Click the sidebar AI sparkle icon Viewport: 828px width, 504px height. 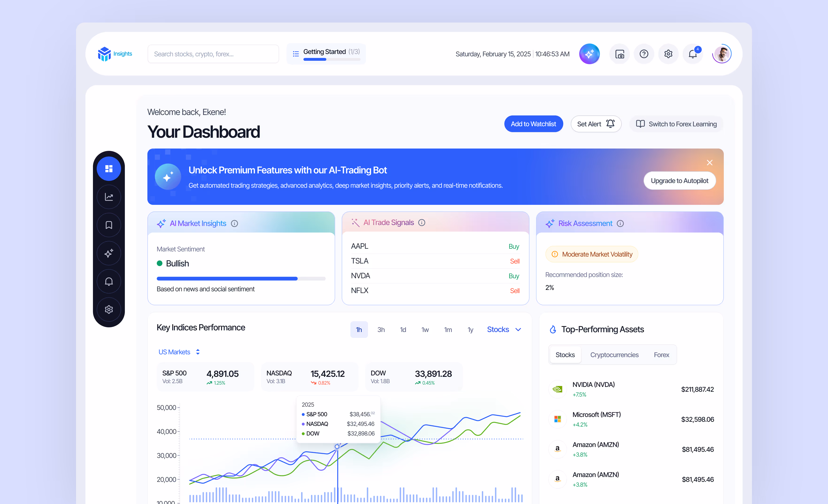click(108, 253)
